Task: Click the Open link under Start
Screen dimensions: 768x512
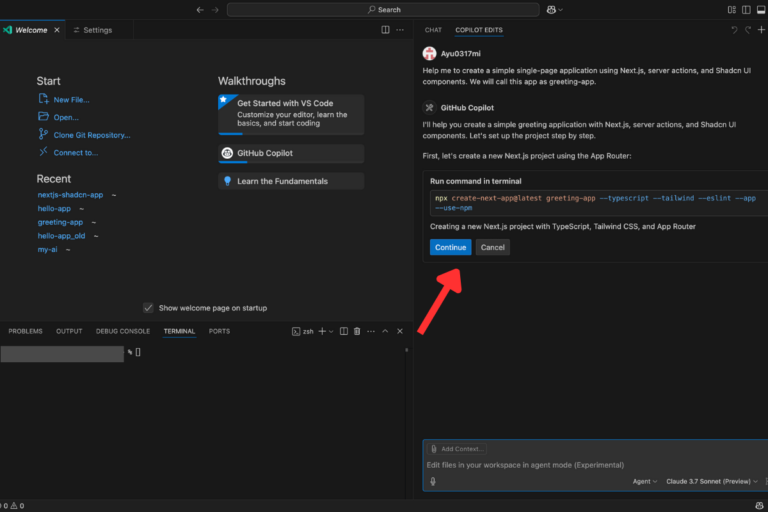Action: click(x=66, y=117)
